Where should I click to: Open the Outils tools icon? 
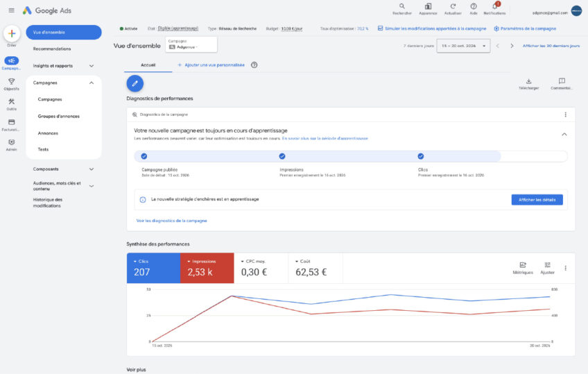[x=12, y=102]
